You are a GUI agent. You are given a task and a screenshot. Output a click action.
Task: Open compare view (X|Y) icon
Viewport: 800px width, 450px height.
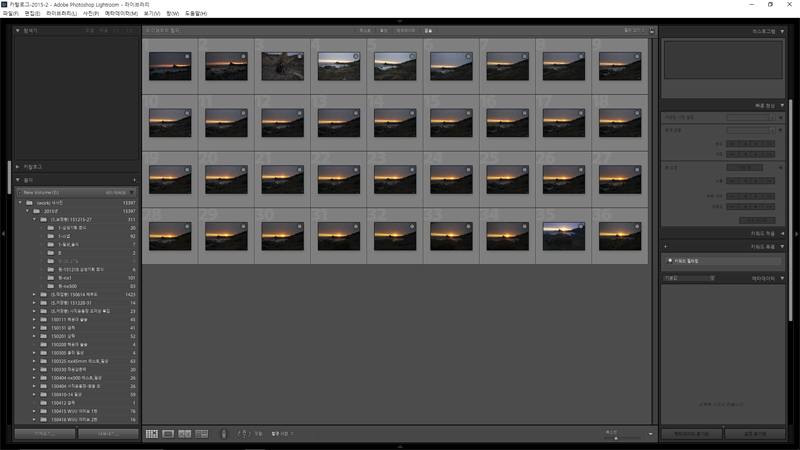click(x=185, y=434)
